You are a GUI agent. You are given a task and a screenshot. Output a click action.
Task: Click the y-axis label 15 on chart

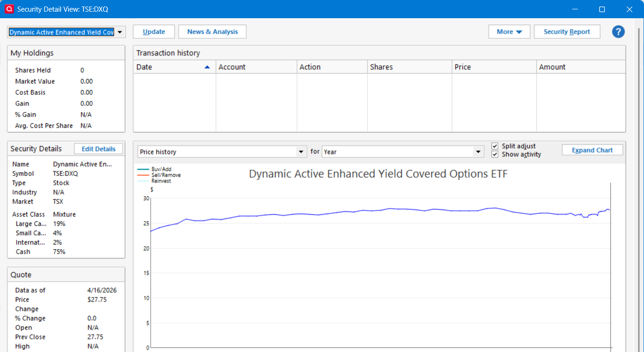(x=146, y=273)
